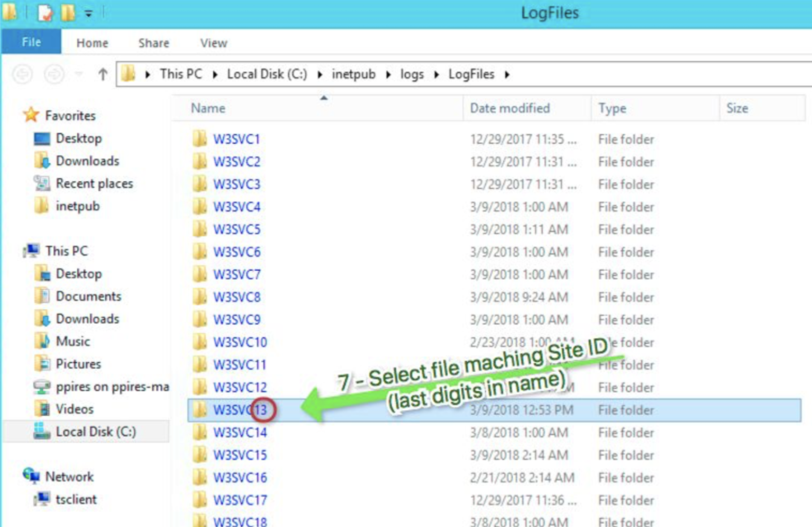Click the Videos folder icon in sidebar
Screen dimensions: 812x527
pyautogui.click(x=42, y=409)
